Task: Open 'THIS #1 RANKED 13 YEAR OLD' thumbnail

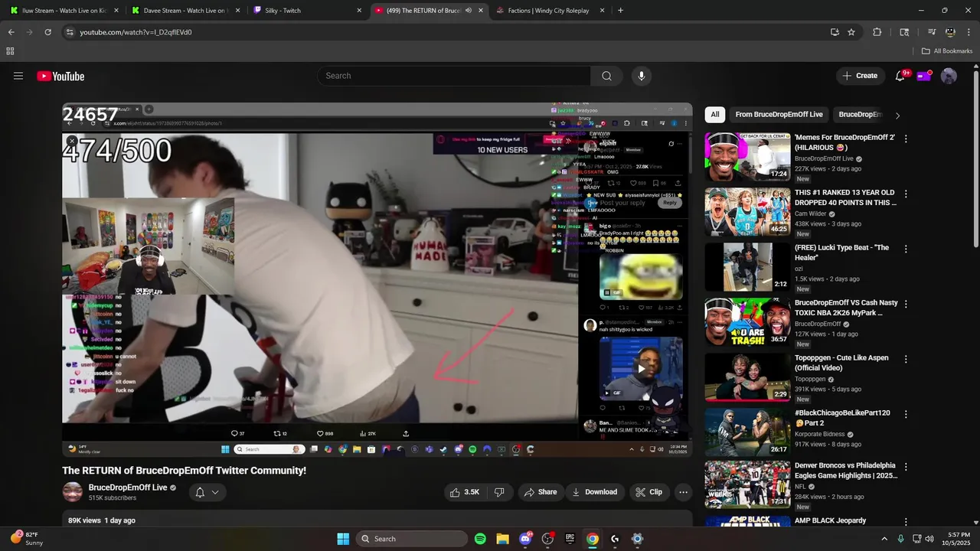Action: click(747, 212)
